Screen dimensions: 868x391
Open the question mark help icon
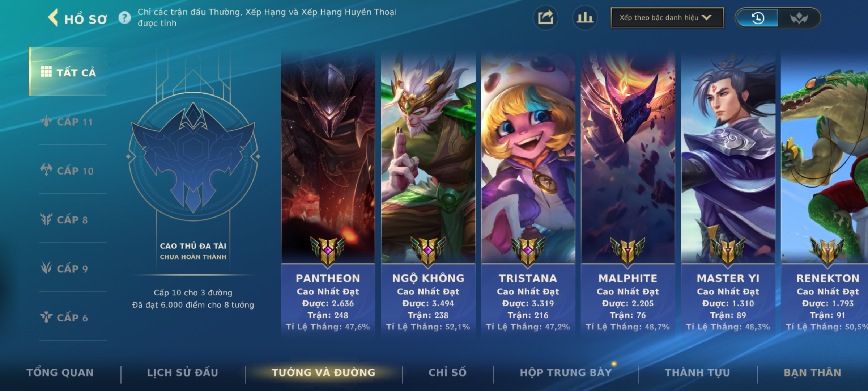click(125, 18)
